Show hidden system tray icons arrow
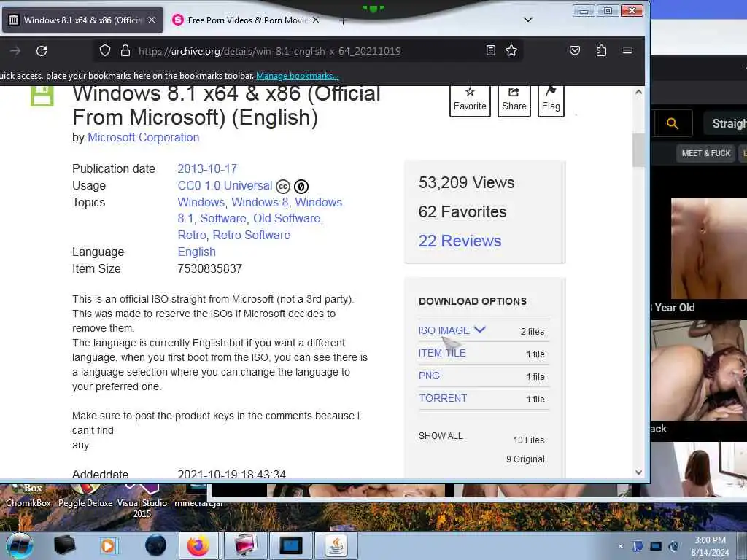747x560 pixels. [620, 546]
